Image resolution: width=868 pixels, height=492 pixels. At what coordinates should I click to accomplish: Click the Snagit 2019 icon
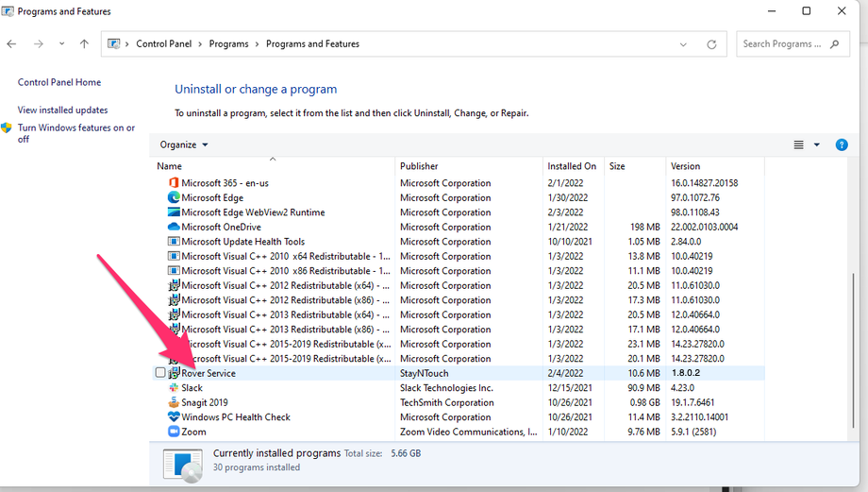point(174,402)
